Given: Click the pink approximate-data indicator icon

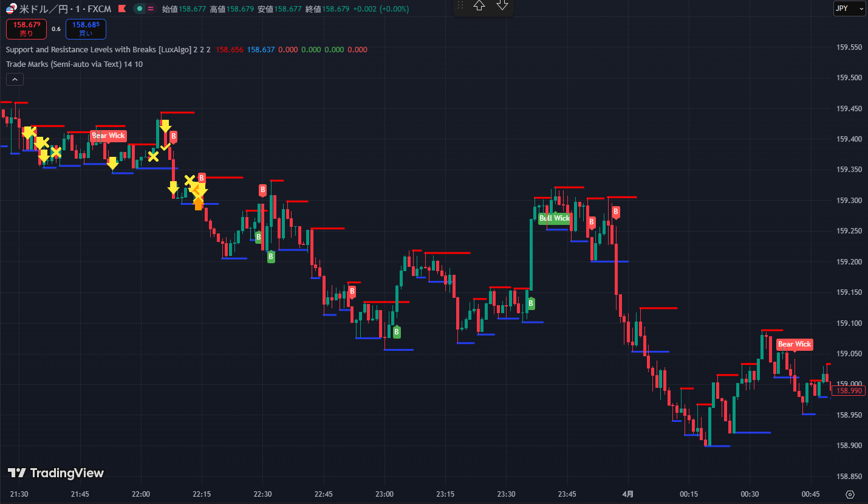Looking at the screenshot, I should [150, 9].
